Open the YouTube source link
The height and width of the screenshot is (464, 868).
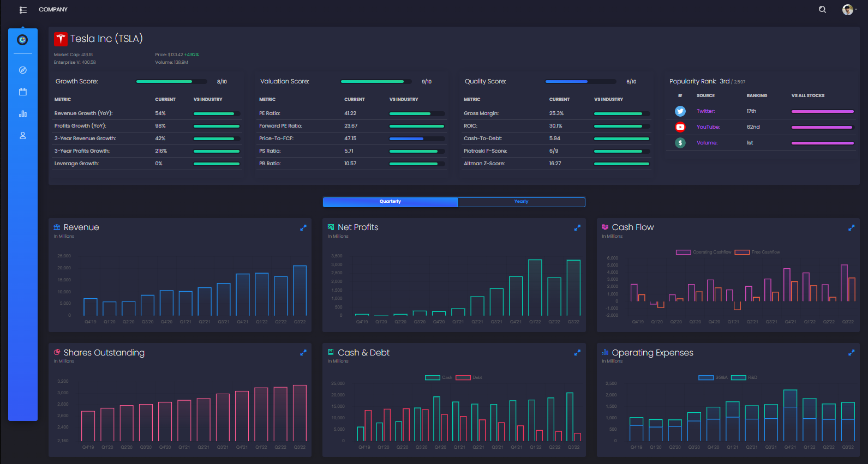point(708,127)
